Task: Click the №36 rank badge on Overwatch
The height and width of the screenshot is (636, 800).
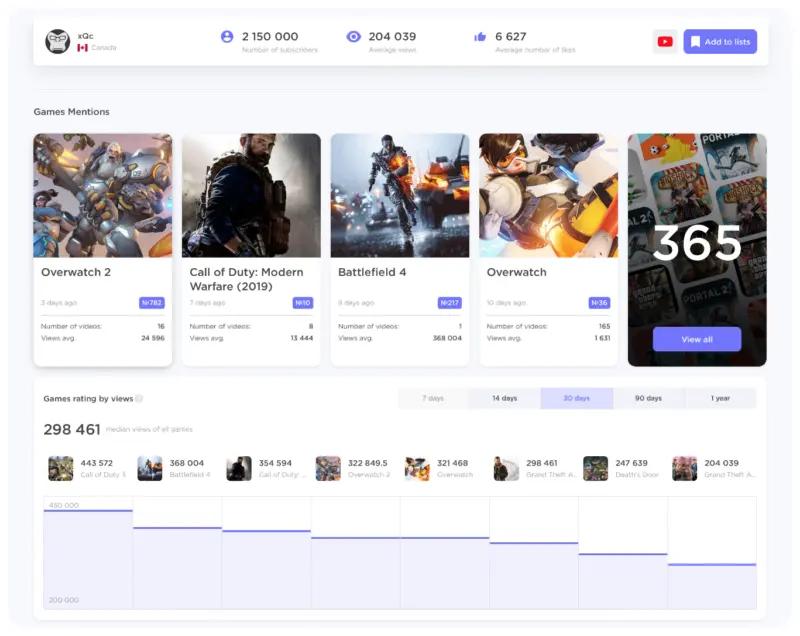Action: pyautogui.click(x=598, y=302)
